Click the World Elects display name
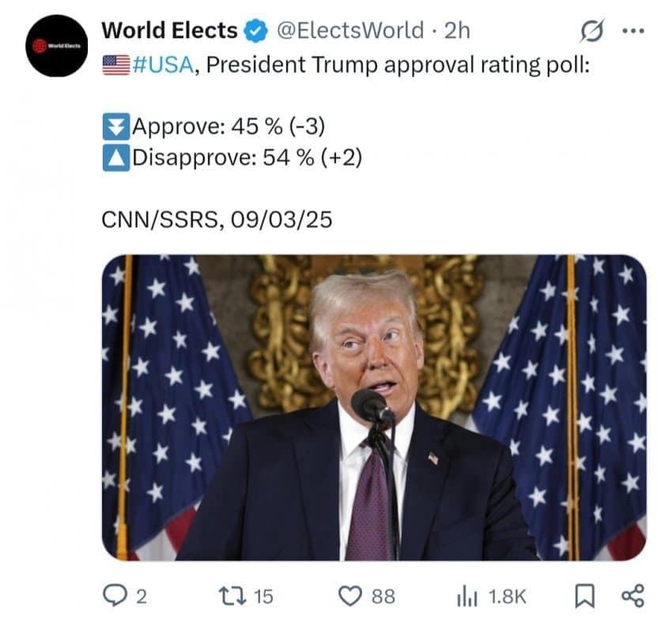672x622 pixels. coord(171,31)
